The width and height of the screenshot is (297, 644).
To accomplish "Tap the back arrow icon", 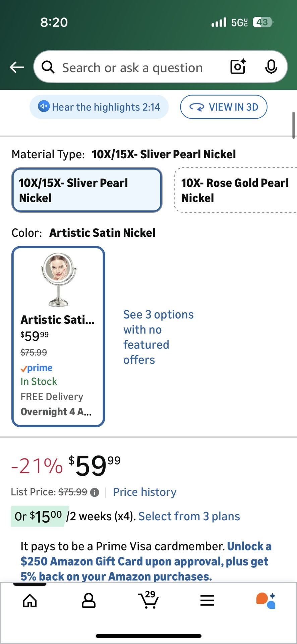I will [x=17, y=67].
